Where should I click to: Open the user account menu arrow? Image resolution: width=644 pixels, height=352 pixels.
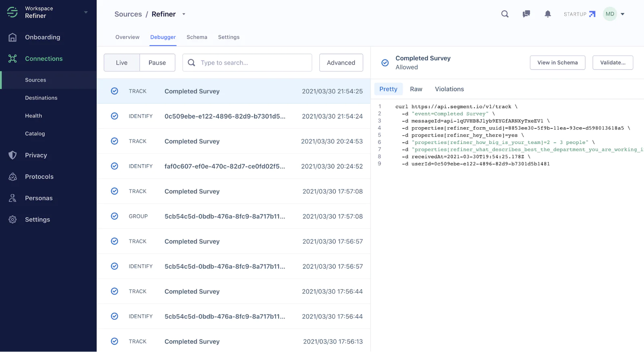pos(622,14)
